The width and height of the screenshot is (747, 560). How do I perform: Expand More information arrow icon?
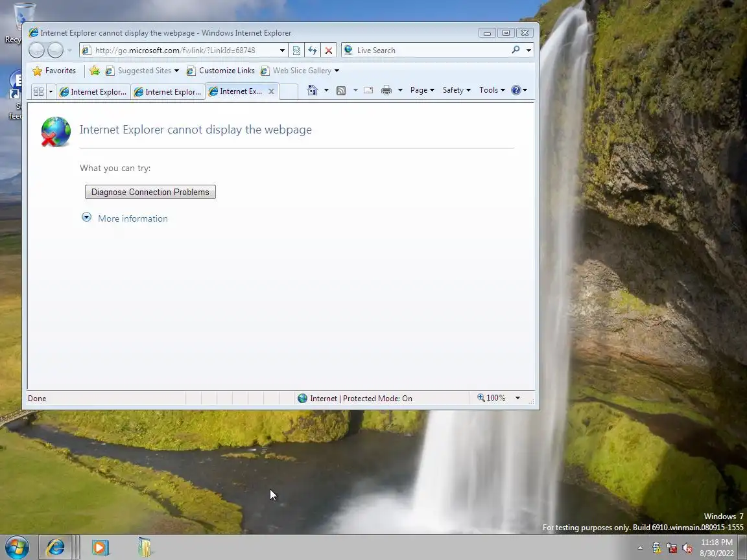86,217
